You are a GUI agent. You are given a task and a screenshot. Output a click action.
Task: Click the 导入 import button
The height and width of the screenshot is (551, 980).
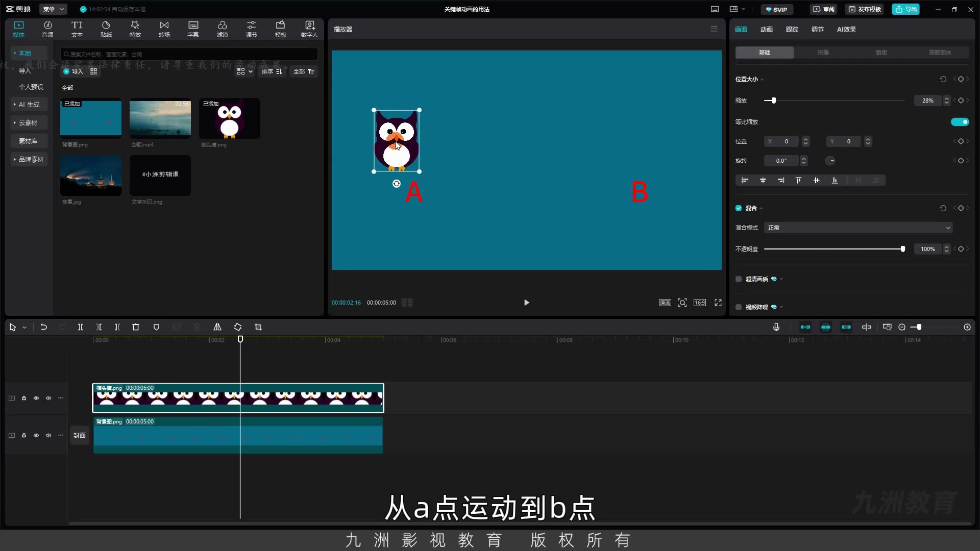coord(73,71)
